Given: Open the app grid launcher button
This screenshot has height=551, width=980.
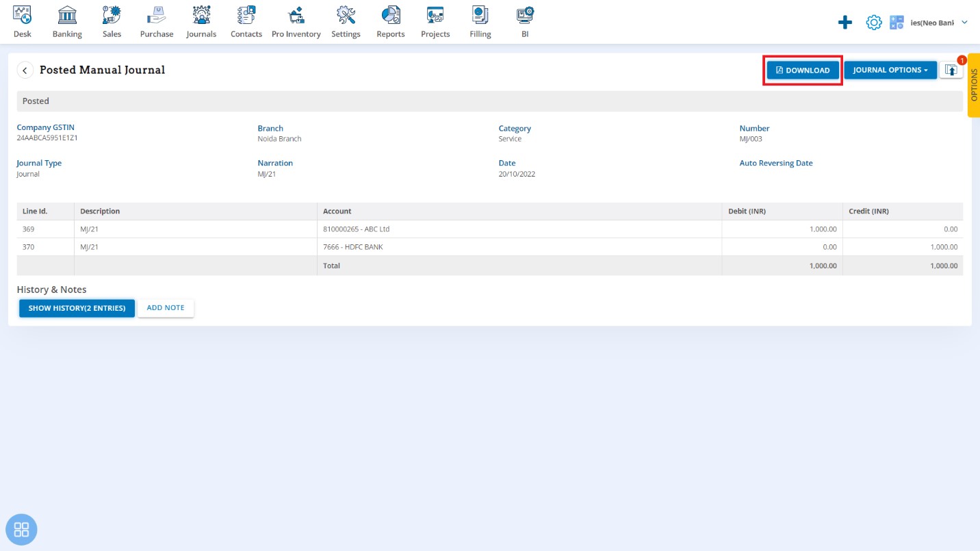Looking at the screenshot, I should [21, 529].
